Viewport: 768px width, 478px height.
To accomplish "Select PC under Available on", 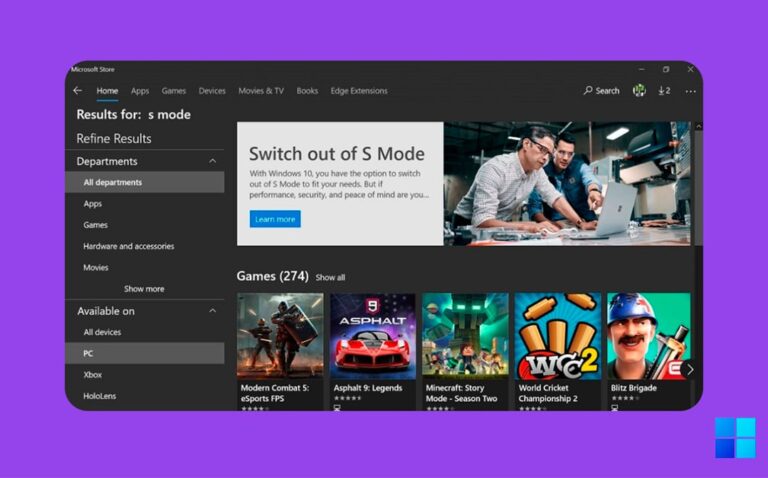I will pyautogui.click(x=145, y=353).
